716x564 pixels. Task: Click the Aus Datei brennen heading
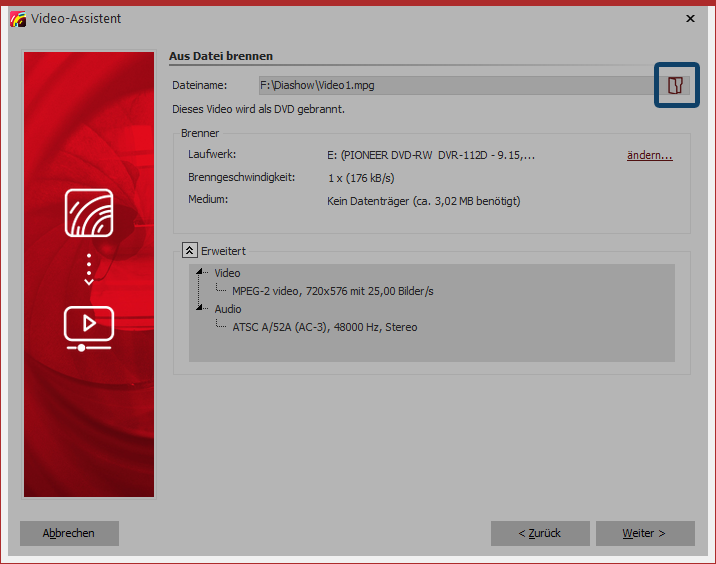click(221, 56)
